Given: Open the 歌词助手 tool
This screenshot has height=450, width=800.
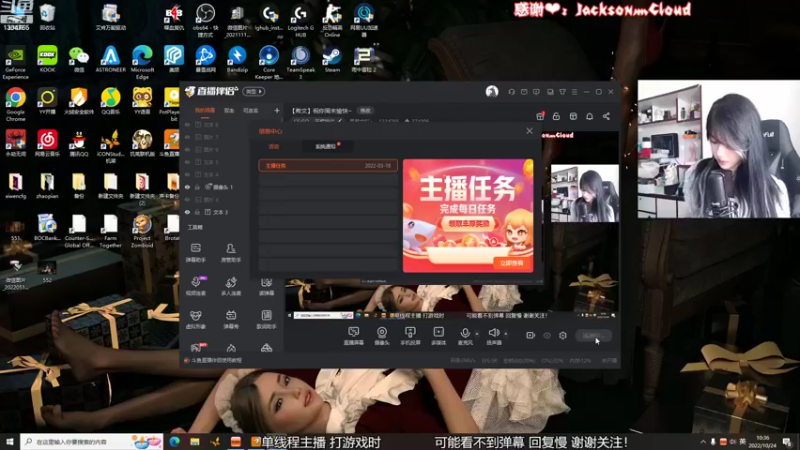Looking at the screenshot, I should 266,319.
